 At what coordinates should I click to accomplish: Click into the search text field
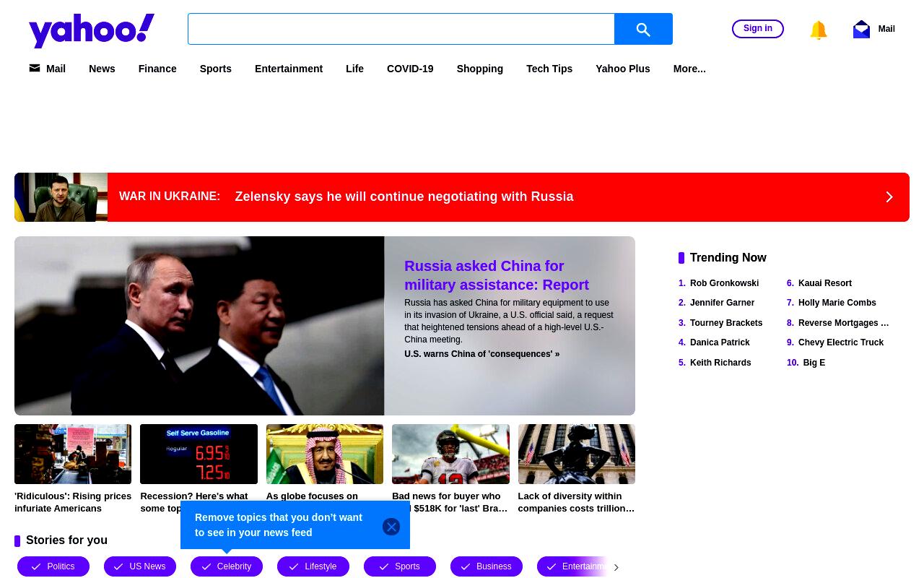tap(401, 29)
